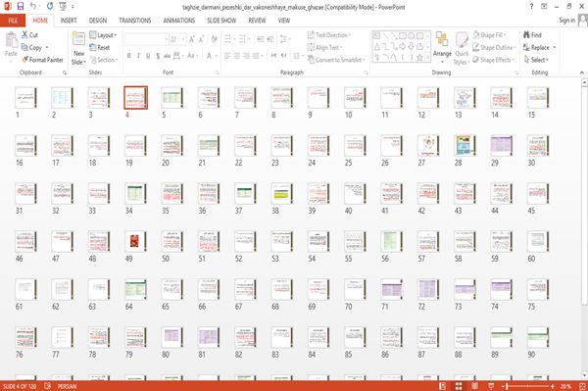Click Increase Font Size icon
Viewport: 588px width, 391px height.
pos(192,39)
